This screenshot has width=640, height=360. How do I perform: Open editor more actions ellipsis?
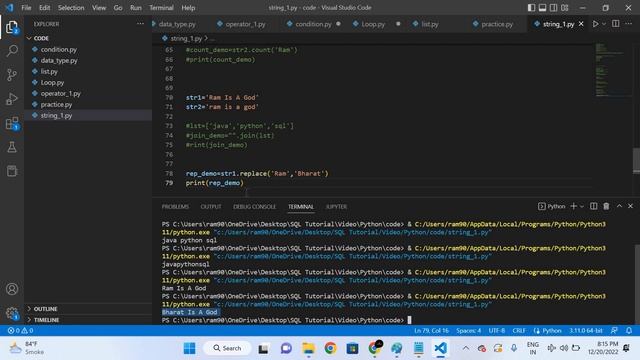point(629,24)
